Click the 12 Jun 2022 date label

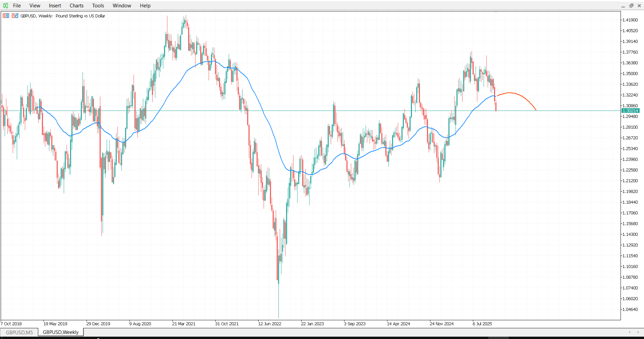tap(270, 324)
